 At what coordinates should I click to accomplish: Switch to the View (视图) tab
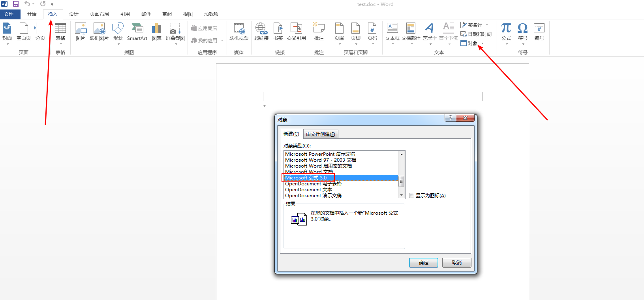(188, 14)
